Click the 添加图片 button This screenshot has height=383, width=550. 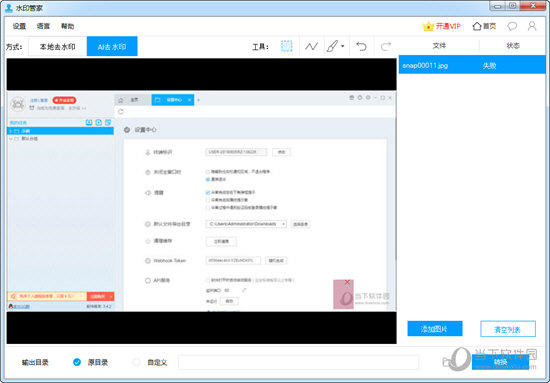(x=435, y=329)
